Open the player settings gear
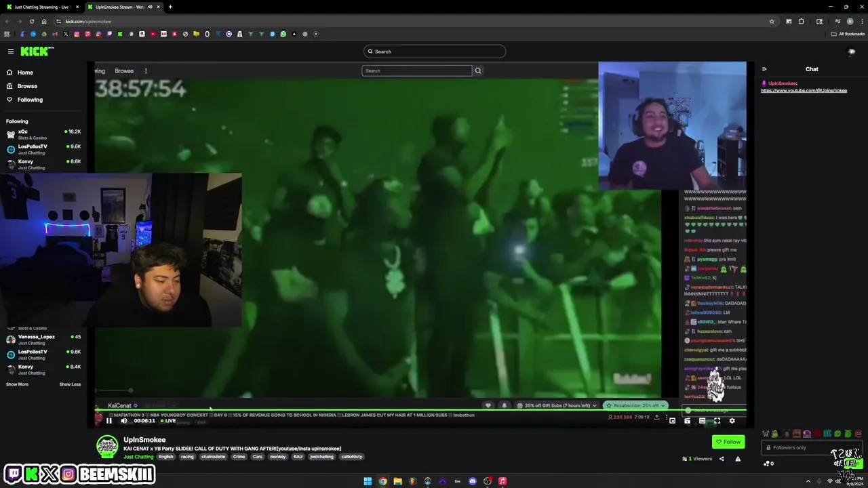Image resolution: width=868 pixels, height=488 pixels. (732, 421)
